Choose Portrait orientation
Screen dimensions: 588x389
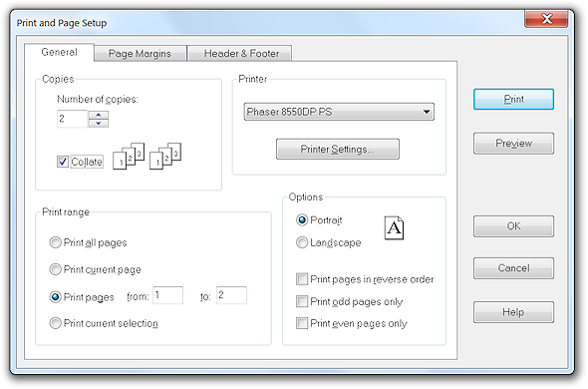tap(302, 220)
